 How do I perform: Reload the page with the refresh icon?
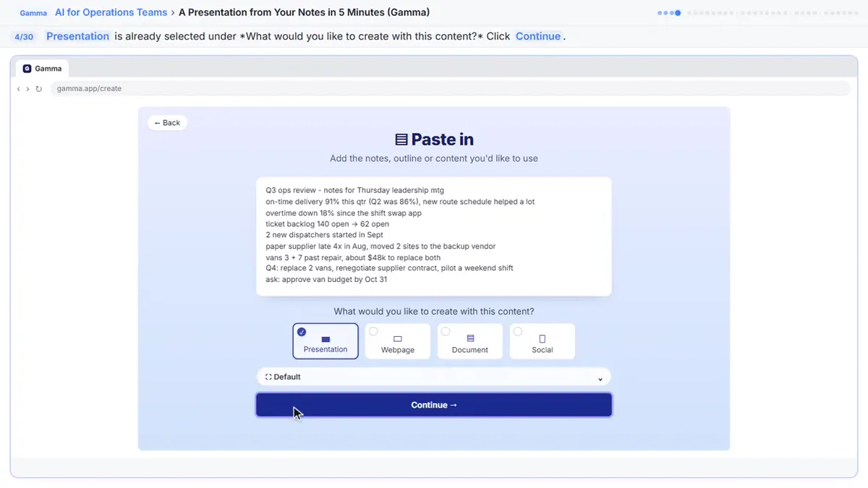[x=38, y=89]
